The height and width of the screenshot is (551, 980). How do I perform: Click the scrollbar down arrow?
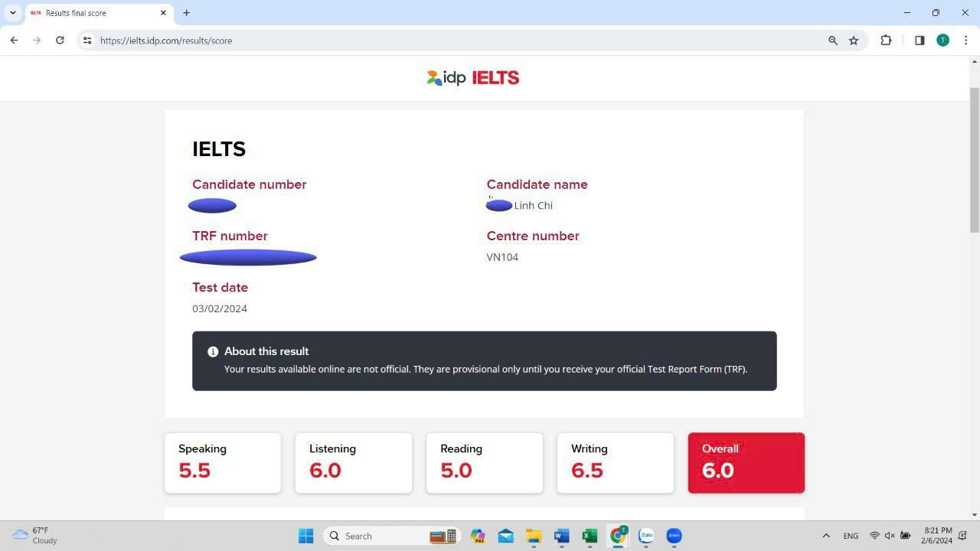(975, 515)
